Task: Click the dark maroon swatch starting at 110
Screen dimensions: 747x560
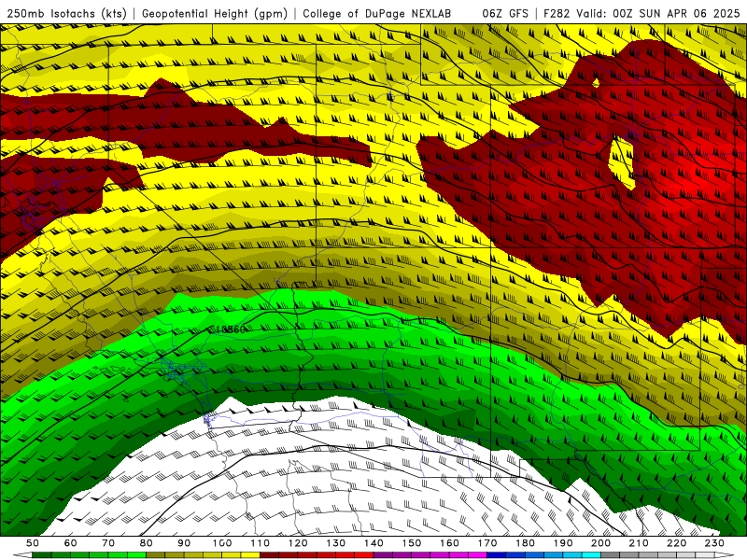Action: click(x=269, y=555)
